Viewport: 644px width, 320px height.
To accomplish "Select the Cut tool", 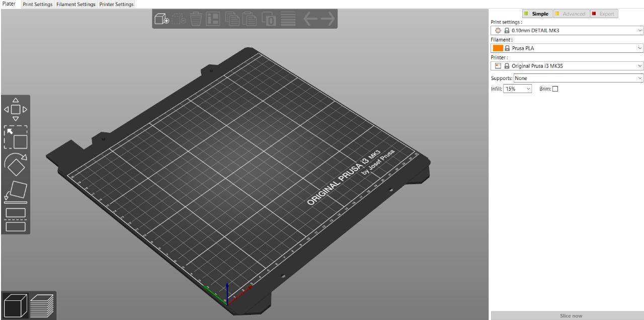I will (16, 219).
